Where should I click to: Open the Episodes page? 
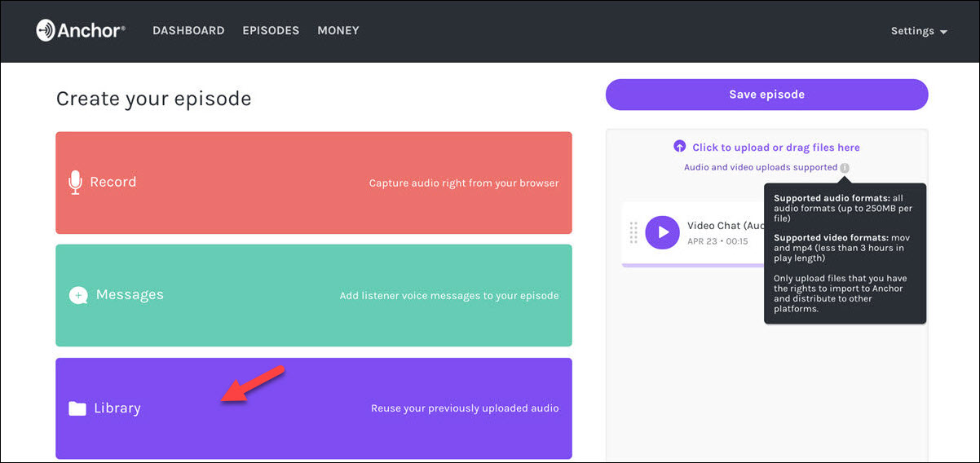[x=271, y=31]
